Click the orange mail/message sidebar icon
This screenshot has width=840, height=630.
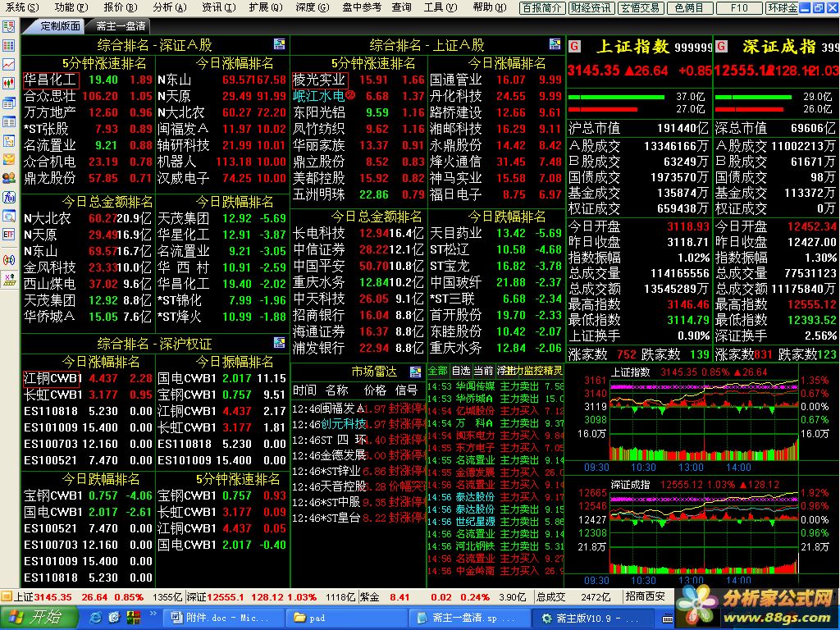point(8,159)
